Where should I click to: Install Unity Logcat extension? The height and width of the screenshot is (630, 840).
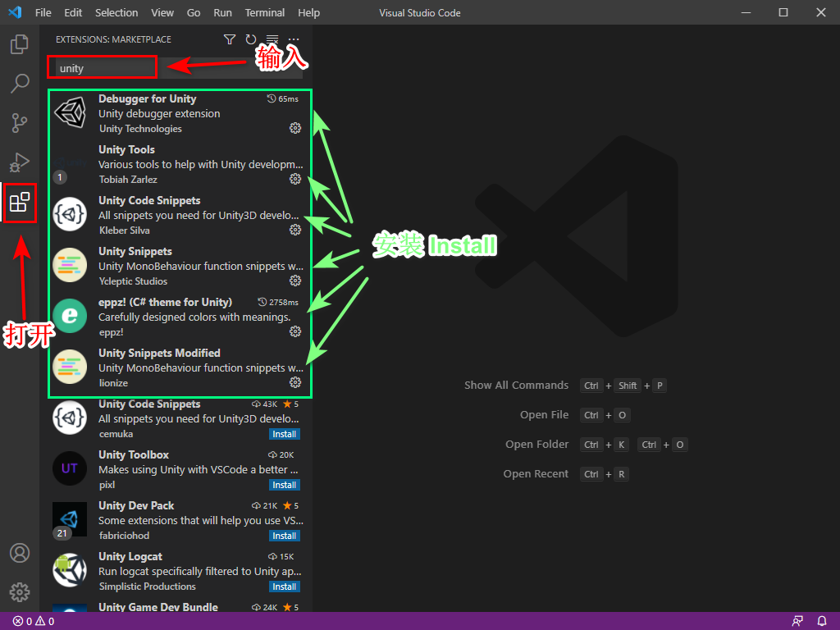285,587
